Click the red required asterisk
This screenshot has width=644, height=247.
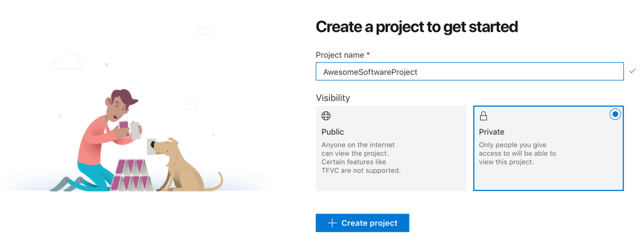tap(368, 54)
